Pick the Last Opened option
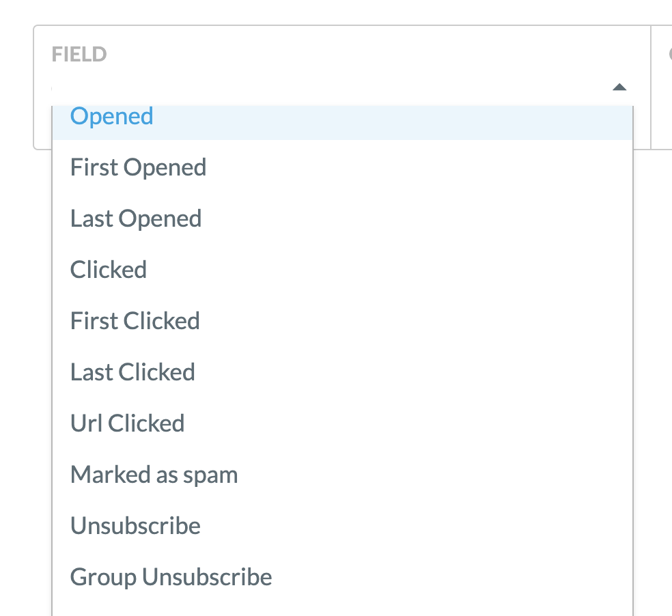The height and width of the screenshot is (616, 672). tap(342, 219)
